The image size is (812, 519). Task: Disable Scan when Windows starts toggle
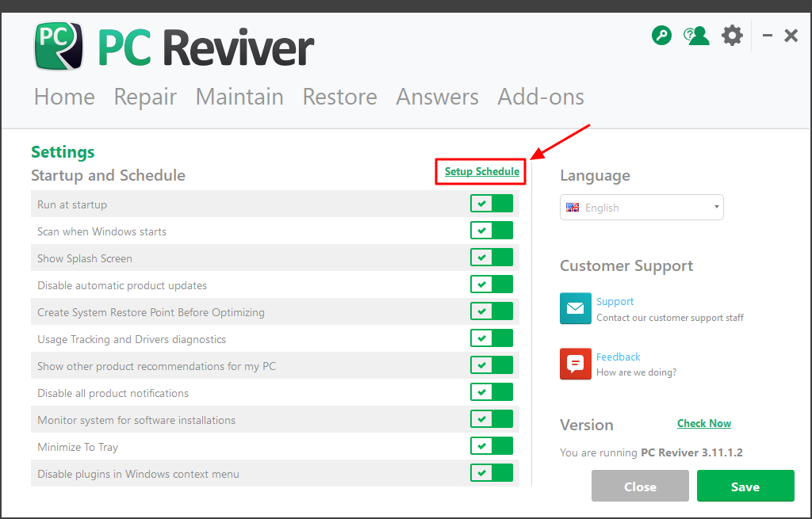[x=492, y=231]
